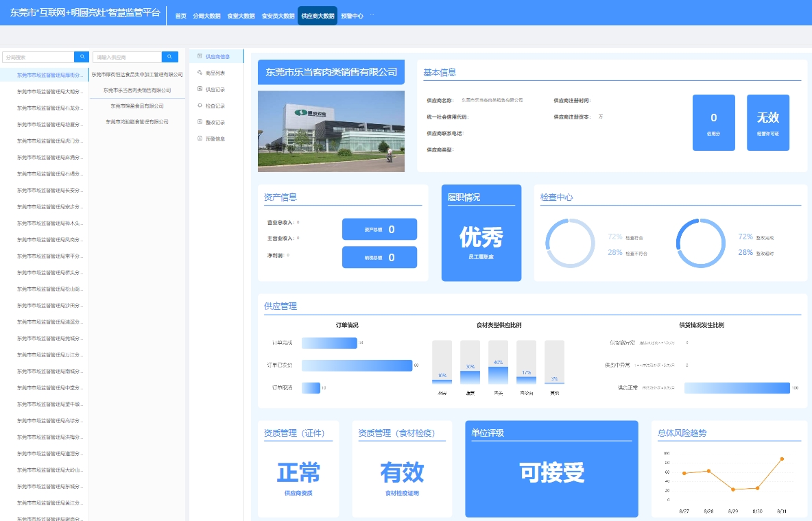Click the 供应记录 sidebar icon
The width and height of the screenshot is (812, 521).
[x=200, y=90]
